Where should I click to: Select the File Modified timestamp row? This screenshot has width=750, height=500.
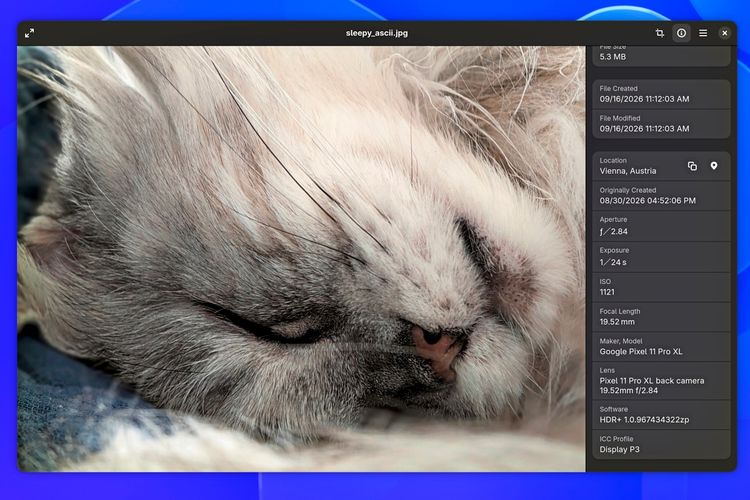tap(661, 124)
